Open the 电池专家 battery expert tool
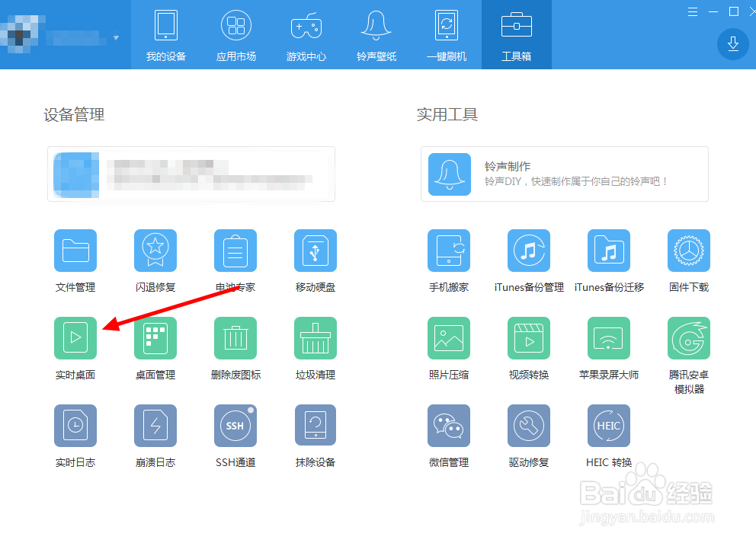 (x=235, y=251)
